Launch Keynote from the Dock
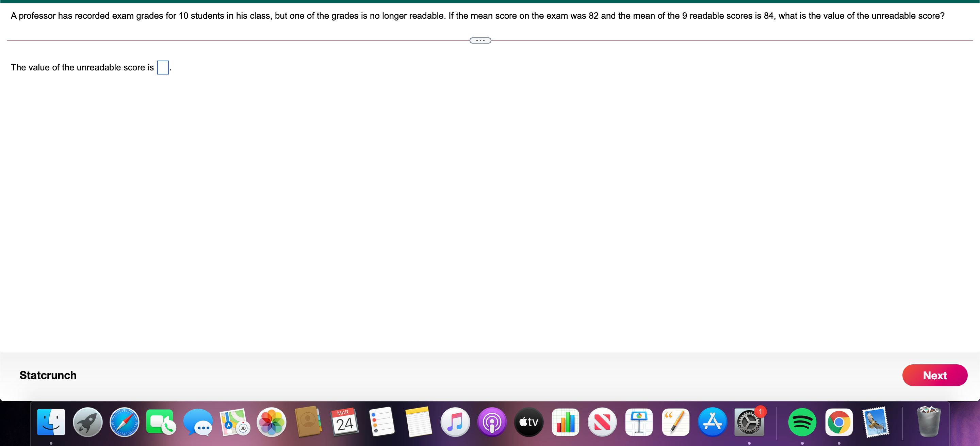This screenshot has height=446, width=980. click(x=639, y=422)
